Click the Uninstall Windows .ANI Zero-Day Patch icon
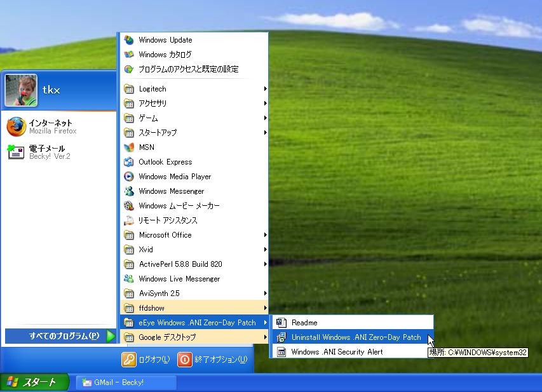This screenshot has width=542, height=392. pyautogui.click(x=281, y=337)
